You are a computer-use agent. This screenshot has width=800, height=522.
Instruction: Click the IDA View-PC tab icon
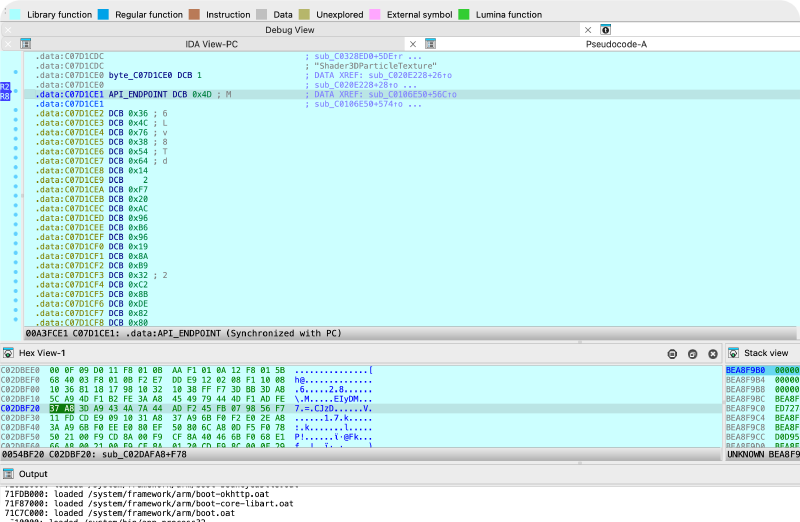(x=26, y=44)
